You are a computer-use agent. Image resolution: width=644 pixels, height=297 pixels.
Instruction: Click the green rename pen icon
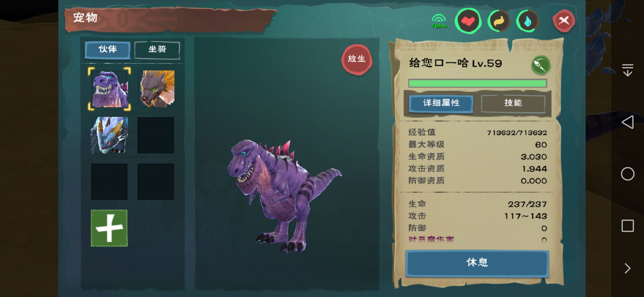[541, 65]
